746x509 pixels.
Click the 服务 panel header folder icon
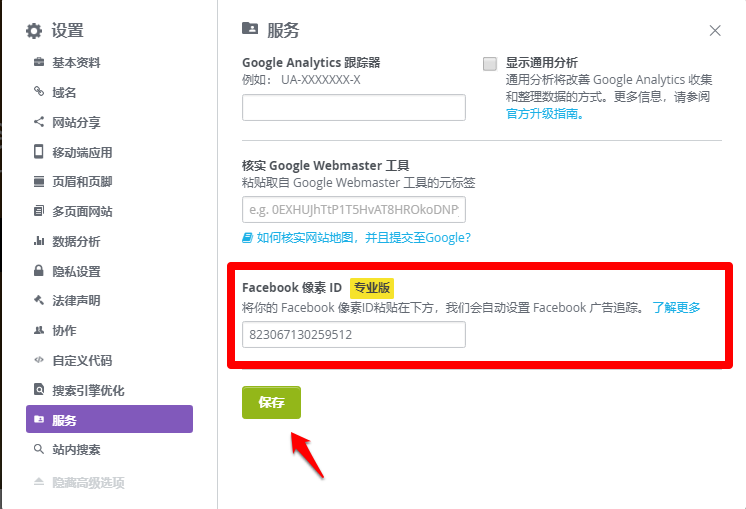click(x=250, y=28)
